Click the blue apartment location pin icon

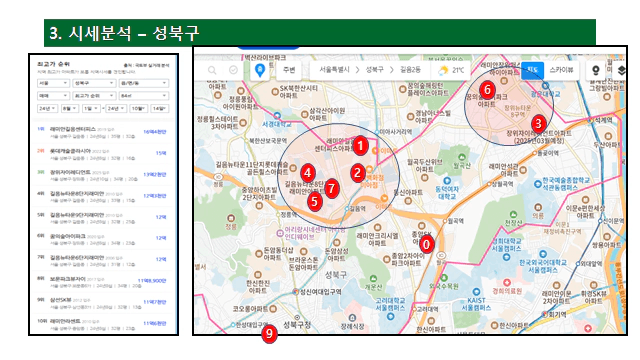pos(260,70)
